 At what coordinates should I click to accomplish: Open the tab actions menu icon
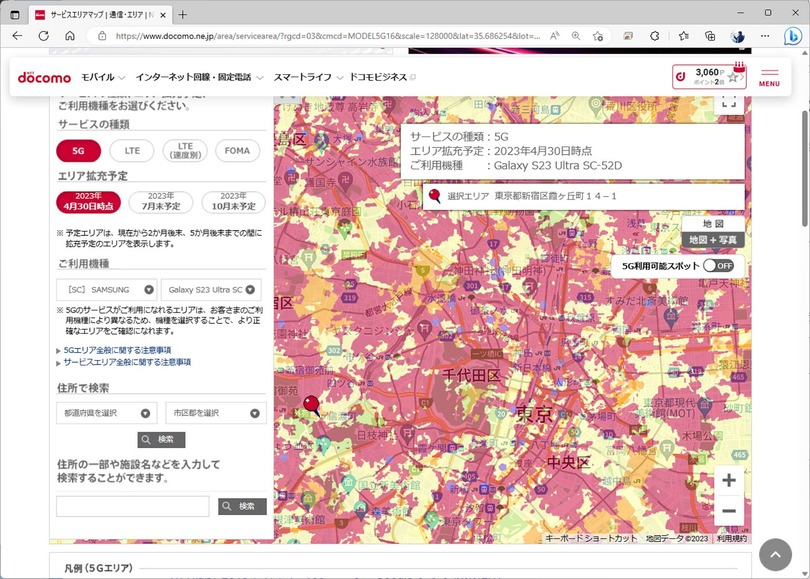pos(15,15)
